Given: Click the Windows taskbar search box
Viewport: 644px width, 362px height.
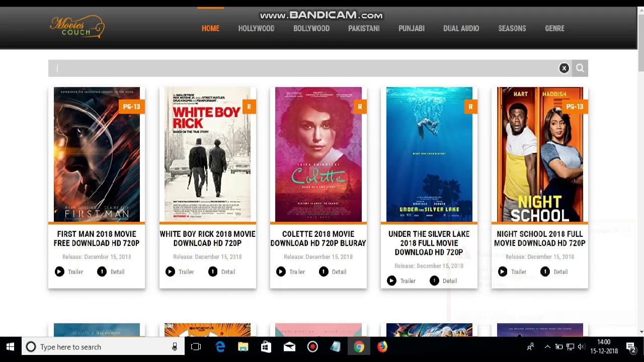Looking at the screenshot, I should tap(102, 347).
